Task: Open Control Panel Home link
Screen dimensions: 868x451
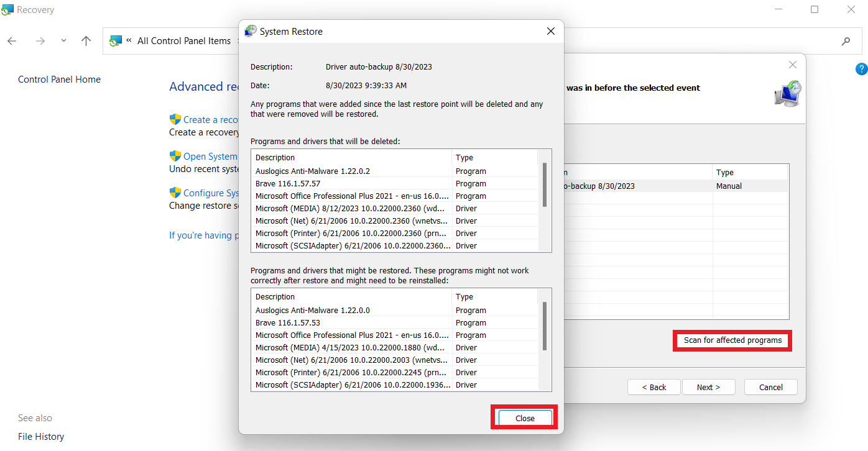Action: click(x=59, y=80)
